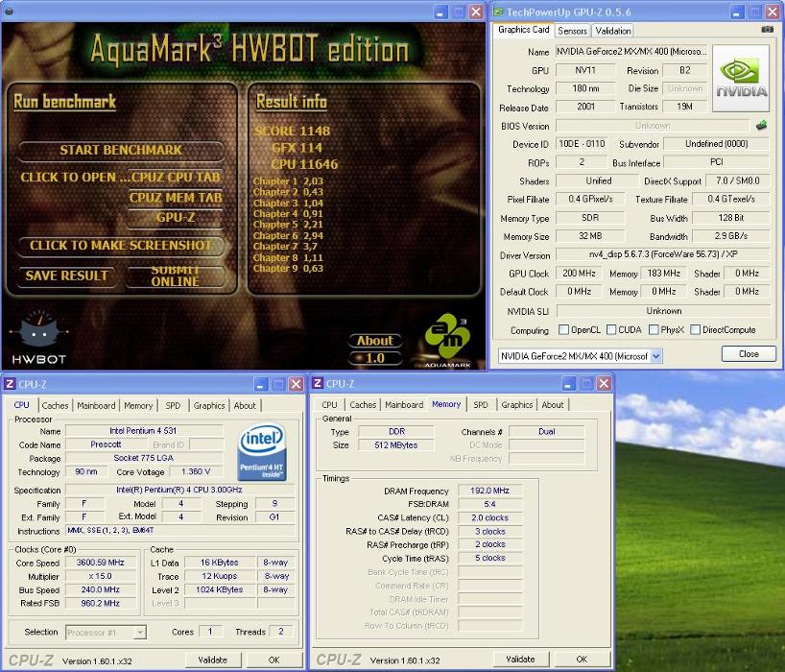
Task: Click the CPUZ CPU TAB button
Action: (175, 178)
